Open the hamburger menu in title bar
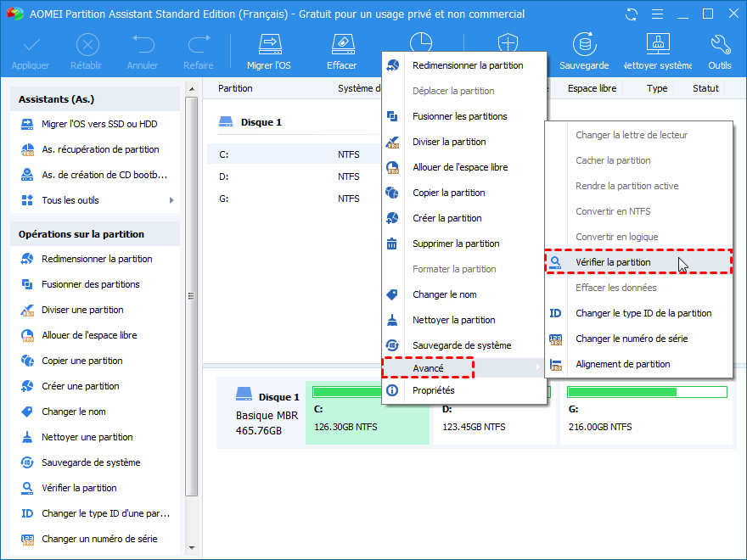Image resolution: width=747 pixels, height=560 pixels. pyautogui.click(x=657, y=14)
